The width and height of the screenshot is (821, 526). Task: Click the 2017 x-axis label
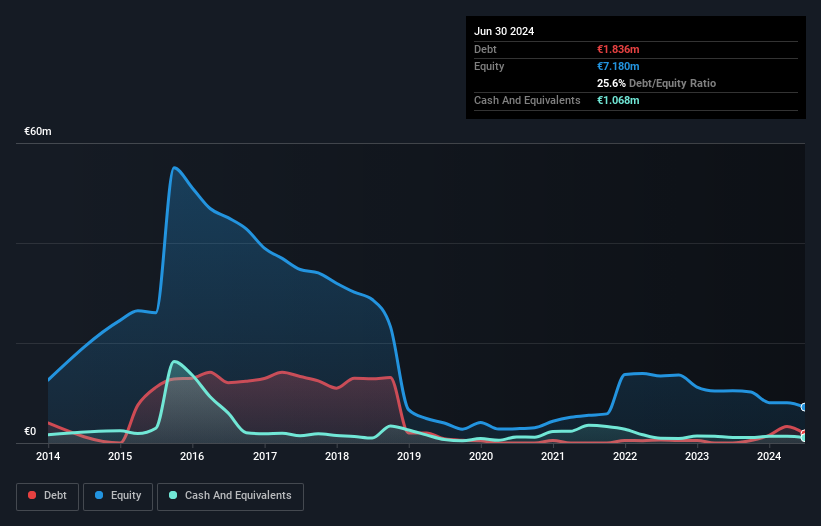click(x=265, y=456)
